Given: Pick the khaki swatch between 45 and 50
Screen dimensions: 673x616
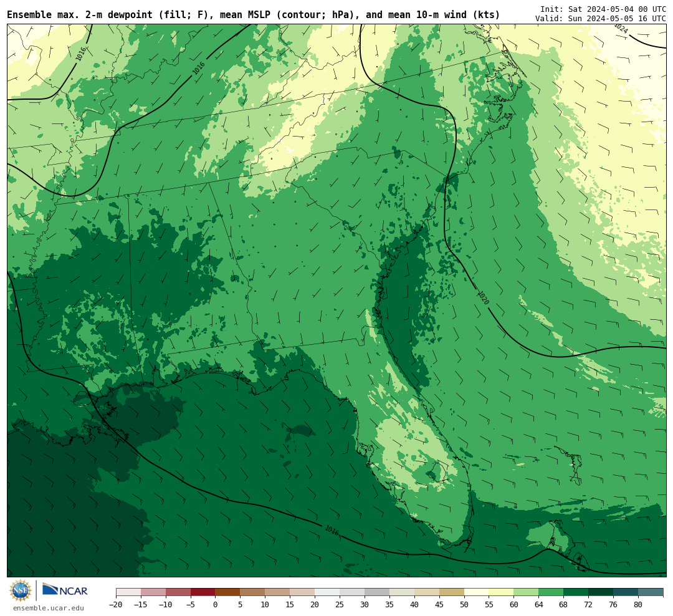Looking at the screenshot, I should pyautogui.click(x=452, y=592).
